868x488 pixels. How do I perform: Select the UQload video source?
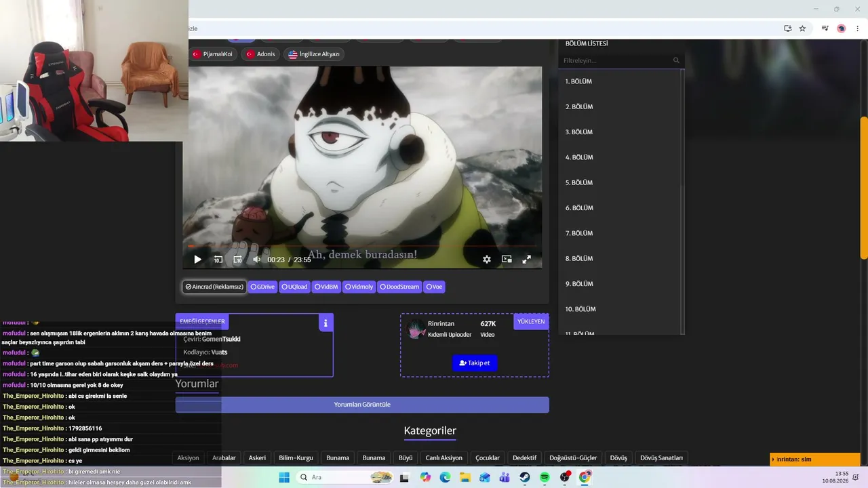click(x=294, y=287)
